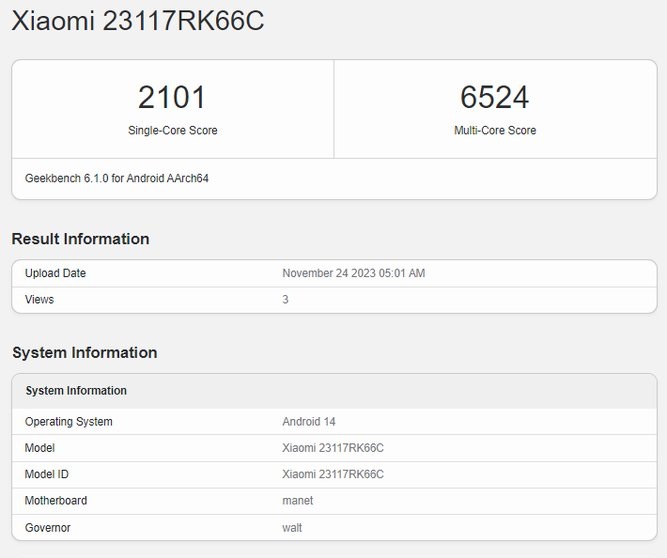Select the views count 3

(285, 299)
